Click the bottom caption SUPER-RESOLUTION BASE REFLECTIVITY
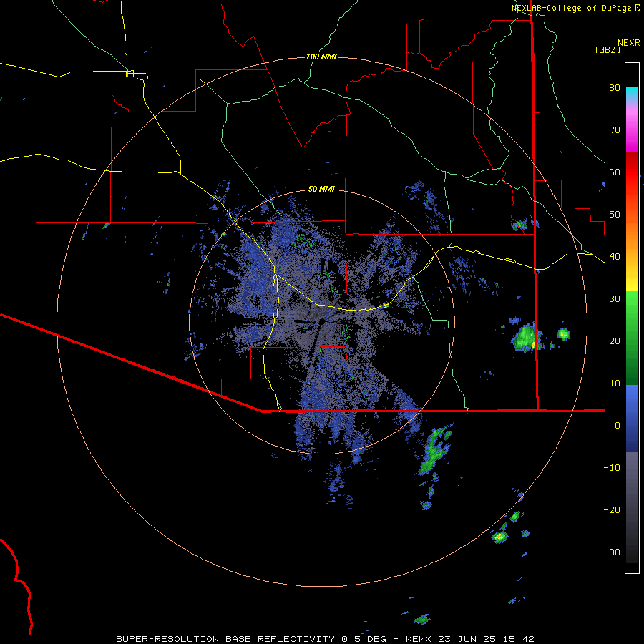The width and height of the screenshot is (644, 644). point(225,639)
